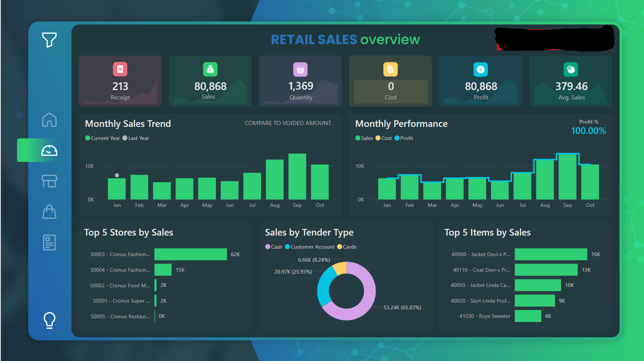Toggle the Current Year legend item
This screenshot has height=361, width=644.
pyautogui.click(x=103, y=138)
